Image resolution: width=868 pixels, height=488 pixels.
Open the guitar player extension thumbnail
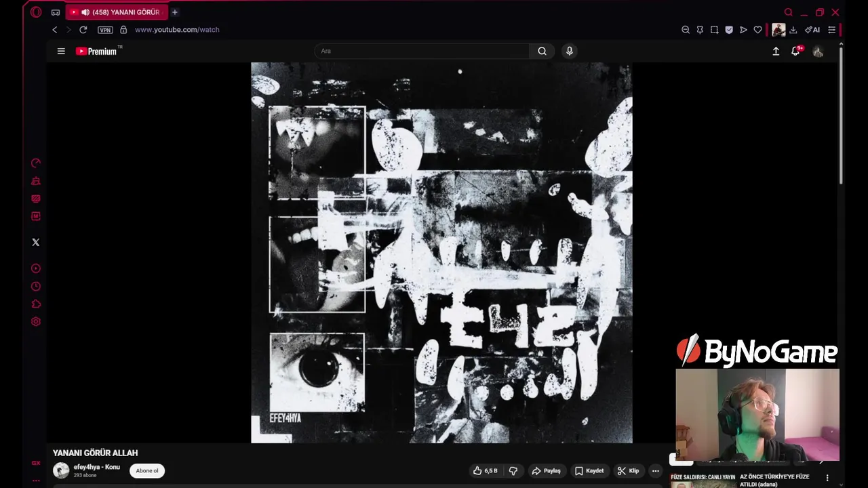coord(778,30)
